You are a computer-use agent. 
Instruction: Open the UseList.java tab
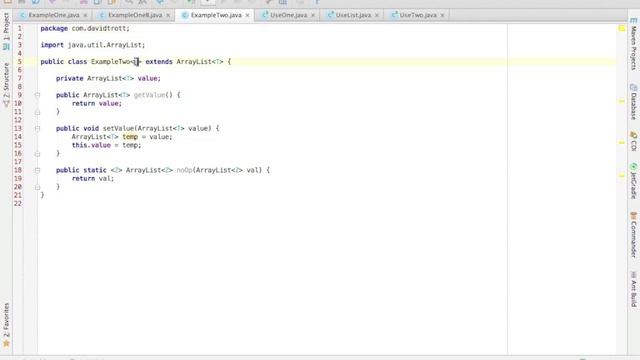tap(353, 15)
